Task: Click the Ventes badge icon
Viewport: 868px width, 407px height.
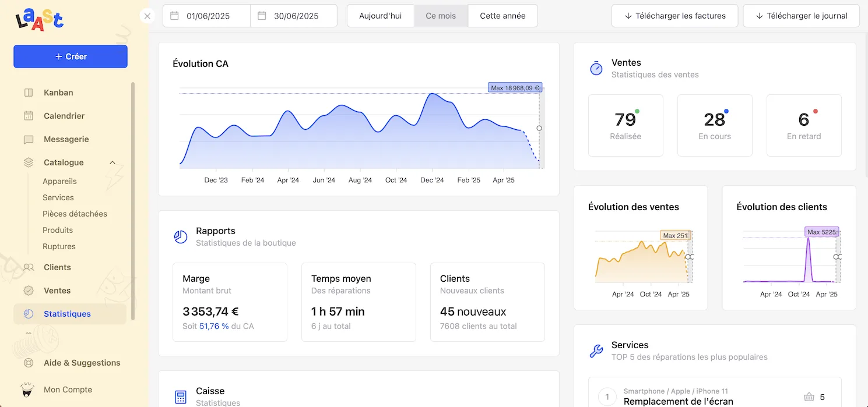Action: click(x=29, y=291)
